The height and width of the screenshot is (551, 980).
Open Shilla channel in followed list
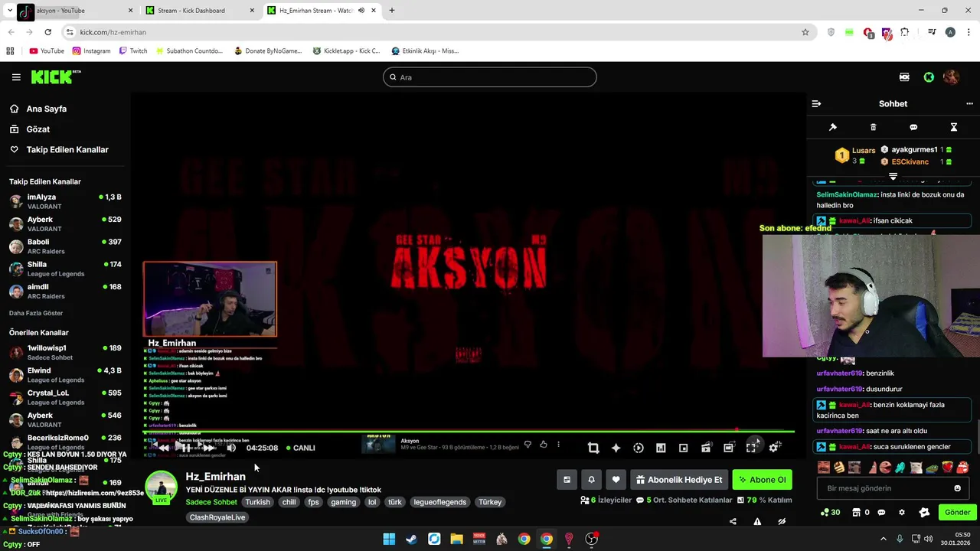coord(65,269)
